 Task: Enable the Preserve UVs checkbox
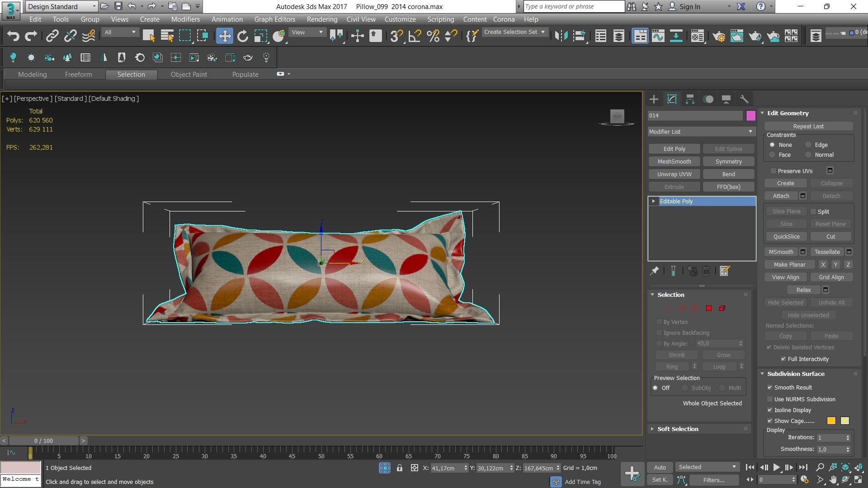click(774, 171)
